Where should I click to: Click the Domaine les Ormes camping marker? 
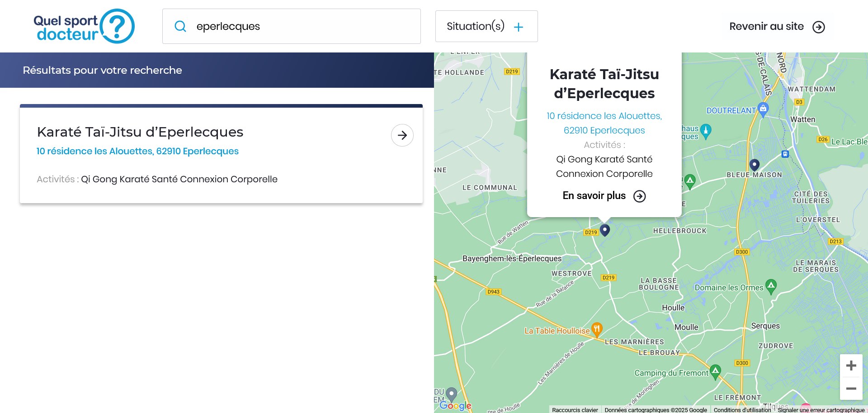771,286
